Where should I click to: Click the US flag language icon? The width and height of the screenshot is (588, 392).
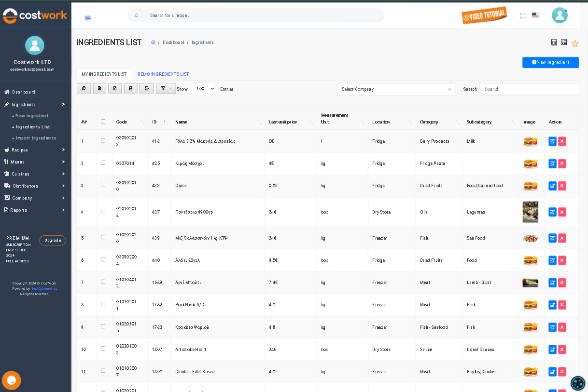(x=535, y=15)
